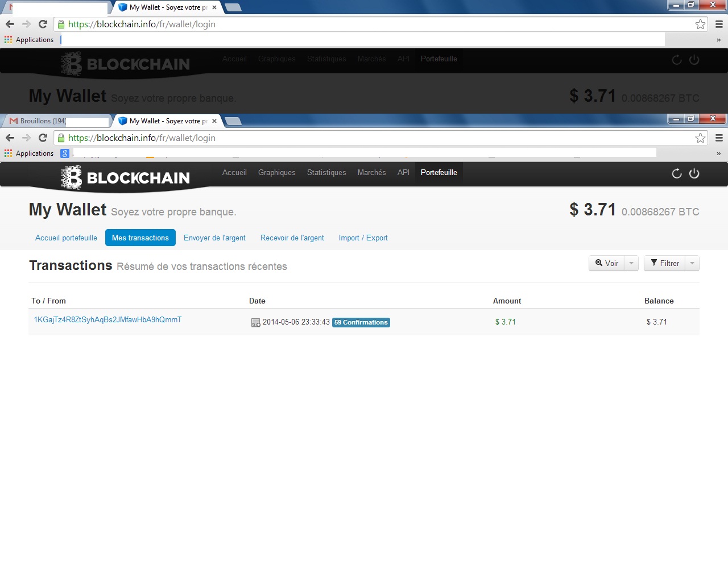728x582 pixels.
Task: Open new tab in upper browser window
Action: [x=233, y=7]
